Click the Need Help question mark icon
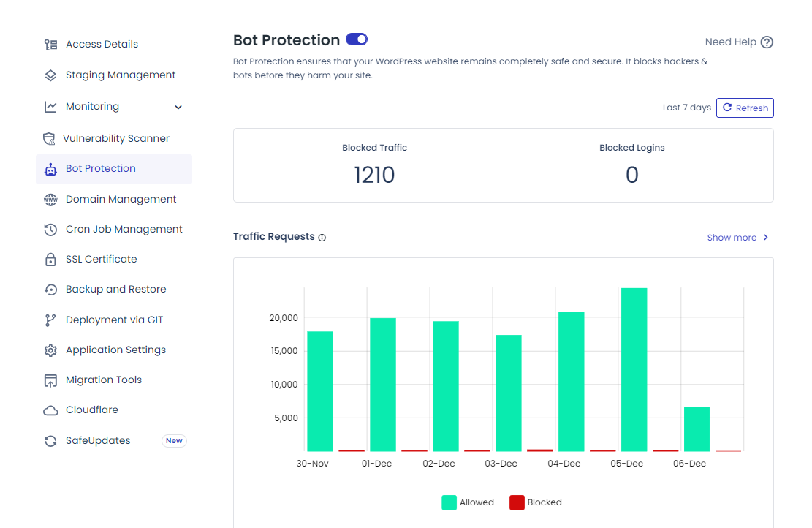The image size is (812, 528). coord(766,42)
